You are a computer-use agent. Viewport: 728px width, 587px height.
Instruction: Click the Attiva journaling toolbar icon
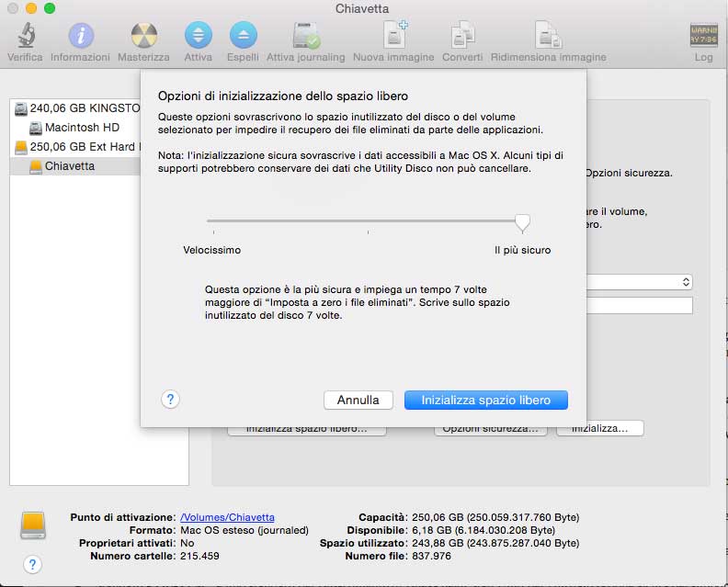tap(305, 37)
